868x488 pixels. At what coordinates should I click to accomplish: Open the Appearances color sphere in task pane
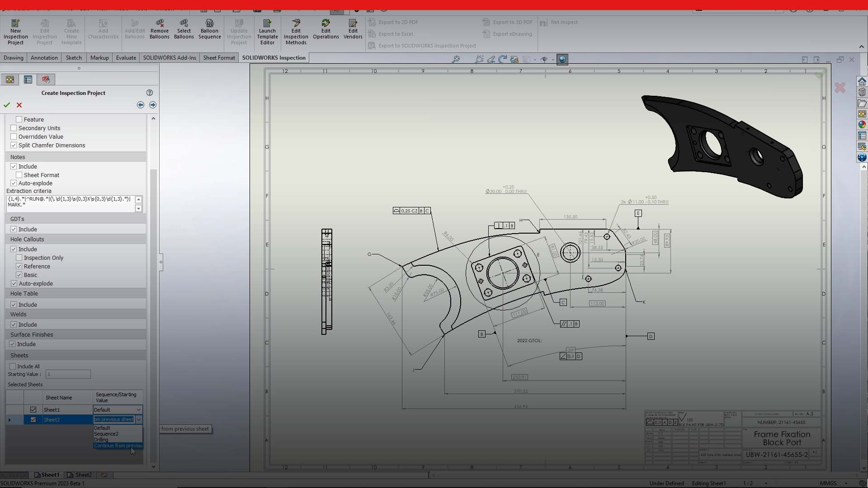coord(862,124)
